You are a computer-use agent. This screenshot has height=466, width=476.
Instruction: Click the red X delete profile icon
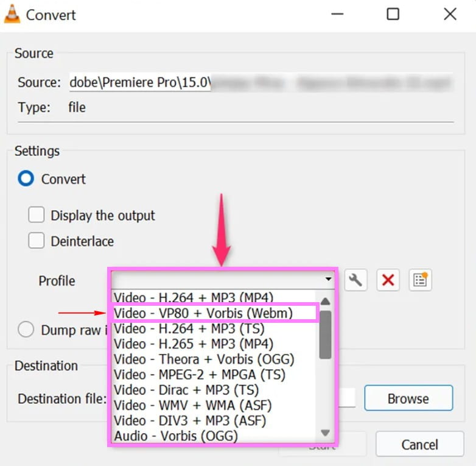[388, 280]
